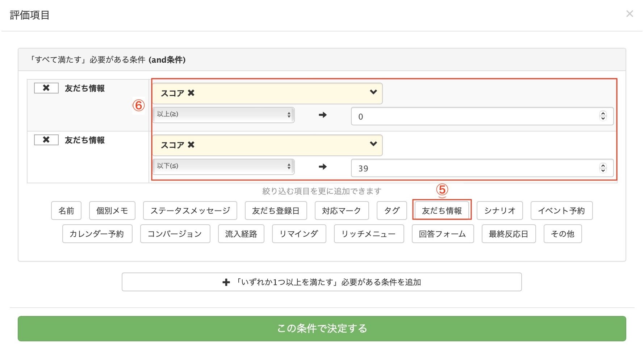
Task: Add a 回答フォーム filter condition
Action: 442,234
